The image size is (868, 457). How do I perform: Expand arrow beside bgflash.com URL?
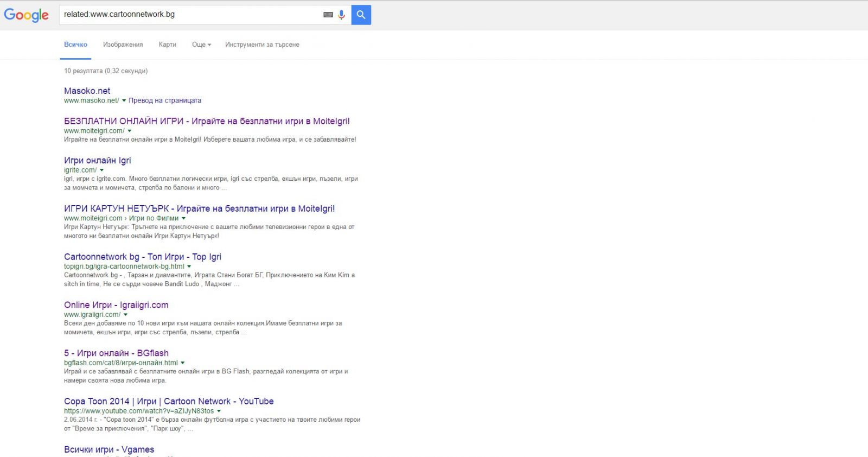[182, 363]
